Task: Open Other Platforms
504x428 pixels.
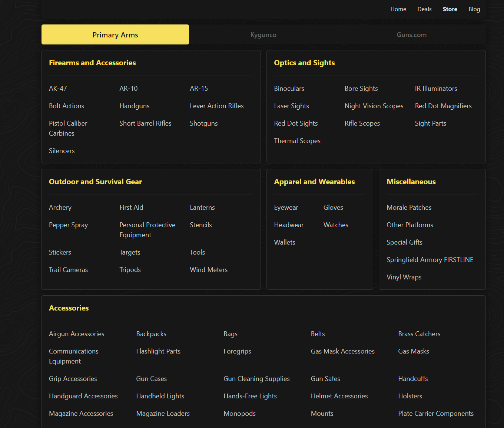Action: tap(409, 225)
